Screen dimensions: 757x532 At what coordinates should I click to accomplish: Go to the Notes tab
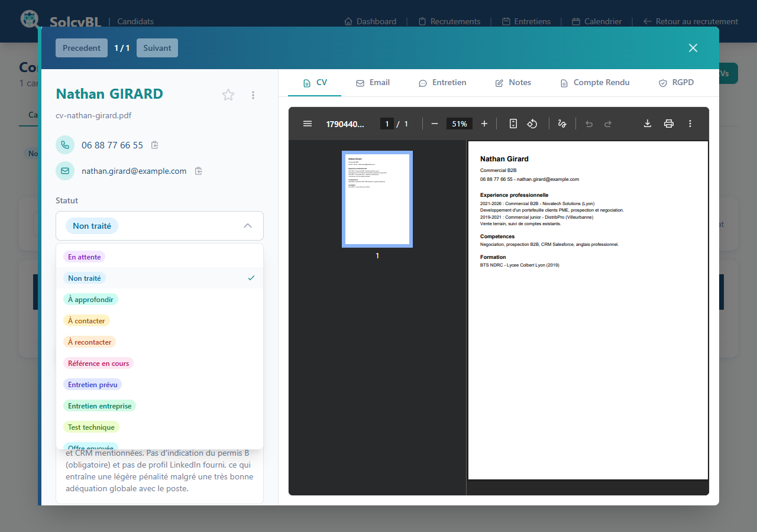pyautogui.click(x=513, y=83)
